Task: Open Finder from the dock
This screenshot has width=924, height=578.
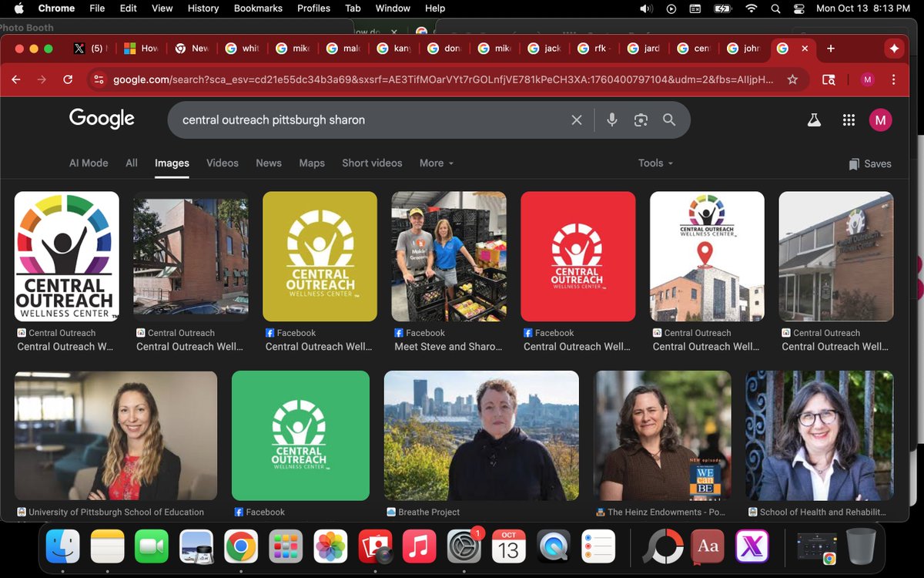Action: (63, 547)
